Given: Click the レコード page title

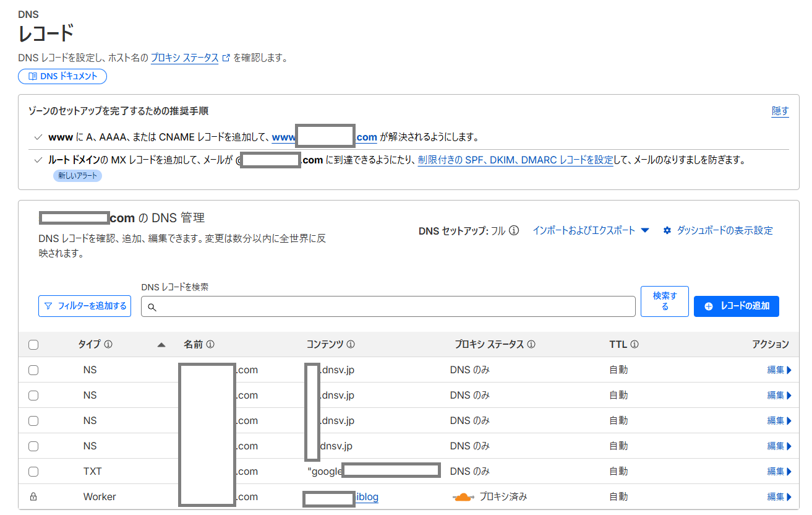Looking at the screenshot, I should point(46,33).
